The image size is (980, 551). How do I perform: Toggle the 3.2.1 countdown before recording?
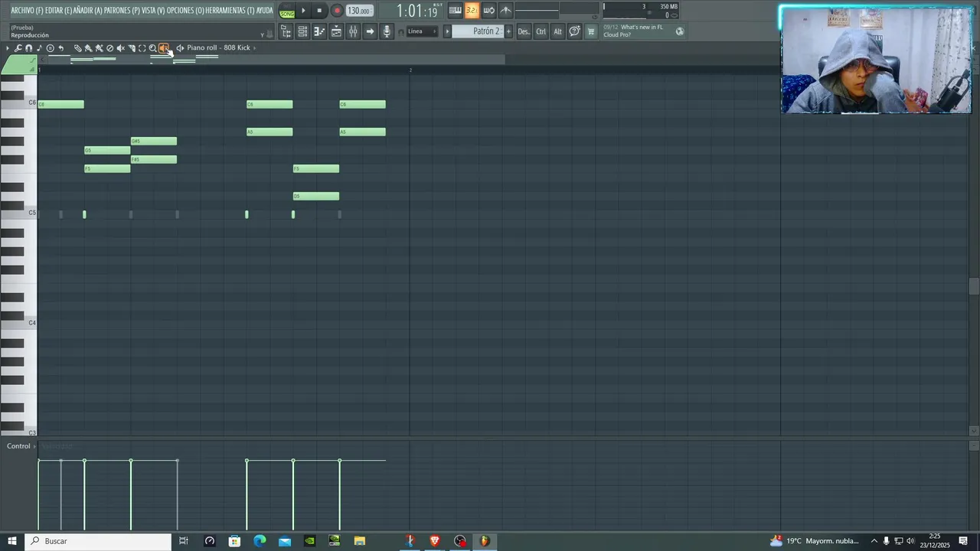coord(472,10)
